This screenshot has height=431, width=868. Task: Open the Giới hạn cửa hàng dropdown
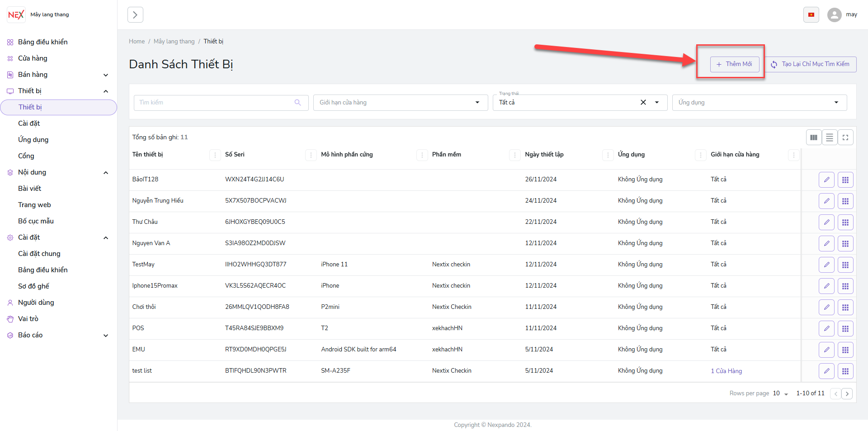(400, 103)
